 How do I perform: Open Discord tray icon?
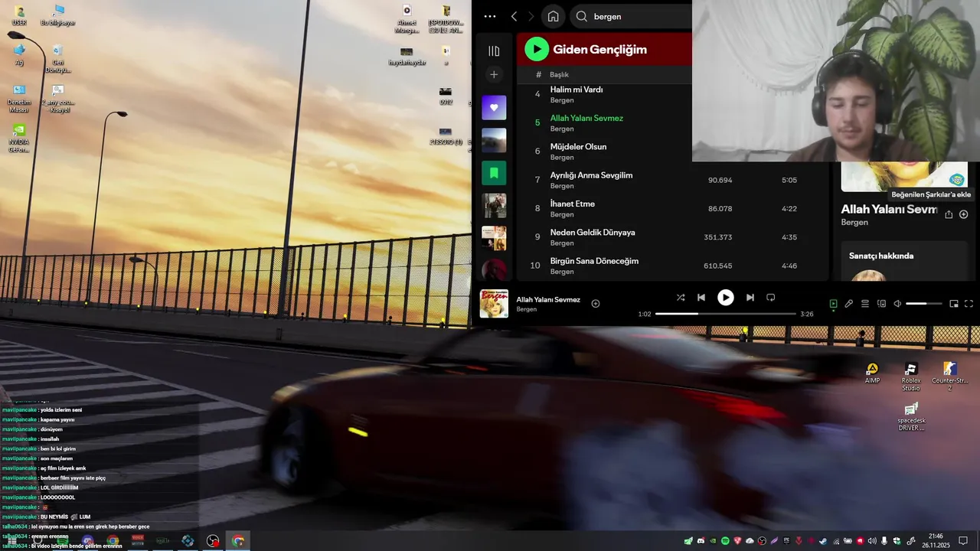701,541
